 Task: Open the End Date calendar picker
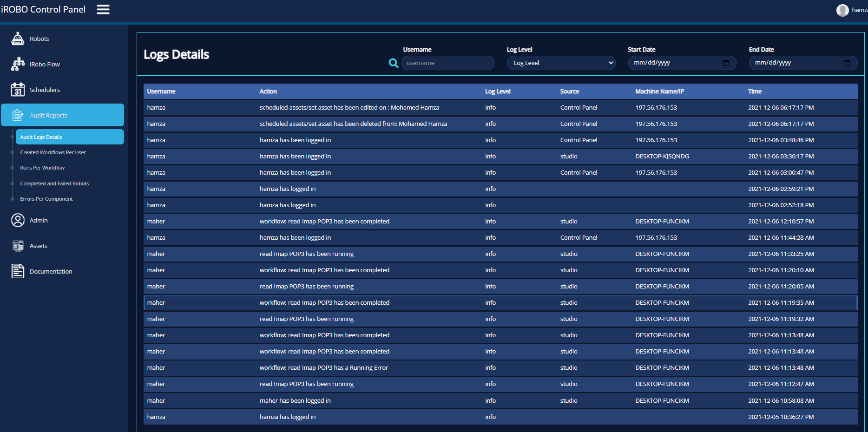tap(847, 63)
